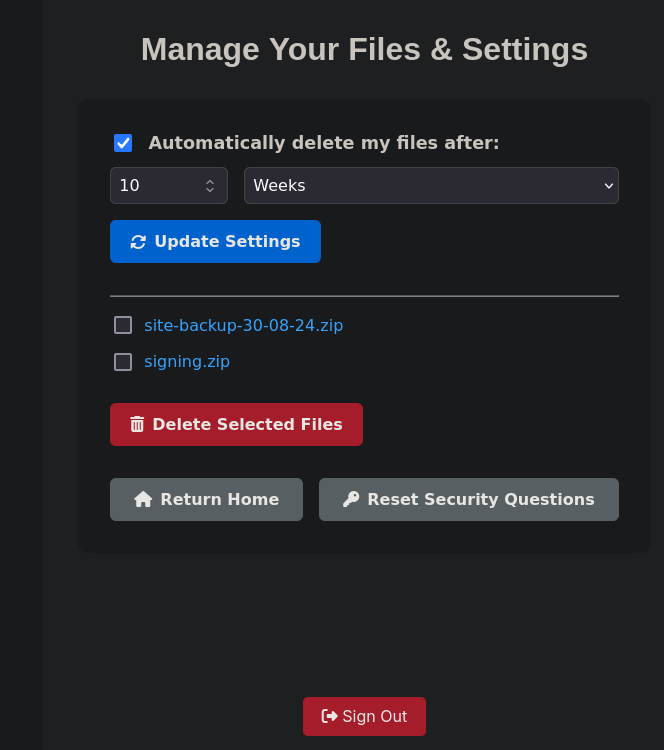Click the sign-out arrow icon
This screenshot has width=664, height=750.
pyautogui.click(x=330, y=716)
